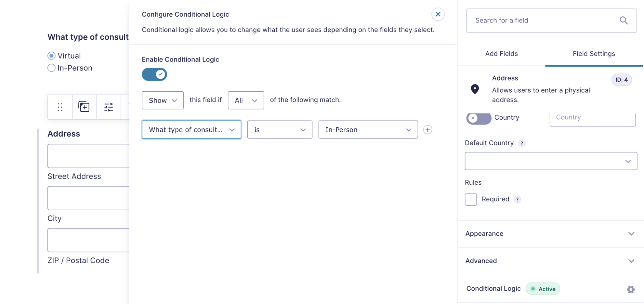Click the Search for a field box
644x304 pixels.
point(551,21)
